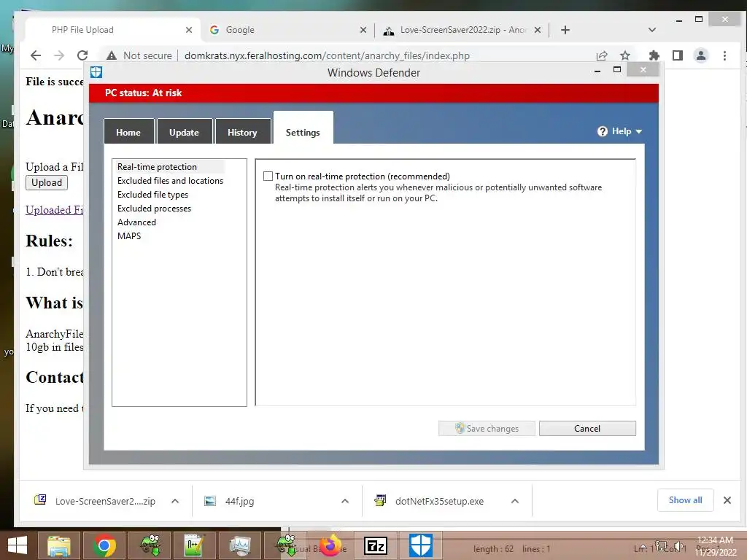Open 7-Zip from taskbar

(x=376, y=545)
